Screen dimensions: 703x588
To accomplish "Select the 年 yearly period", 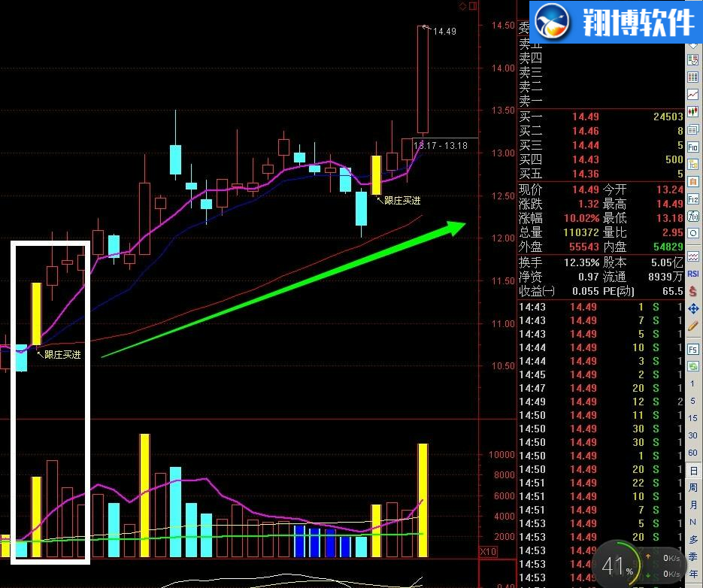I will click(x=693, y=574).
